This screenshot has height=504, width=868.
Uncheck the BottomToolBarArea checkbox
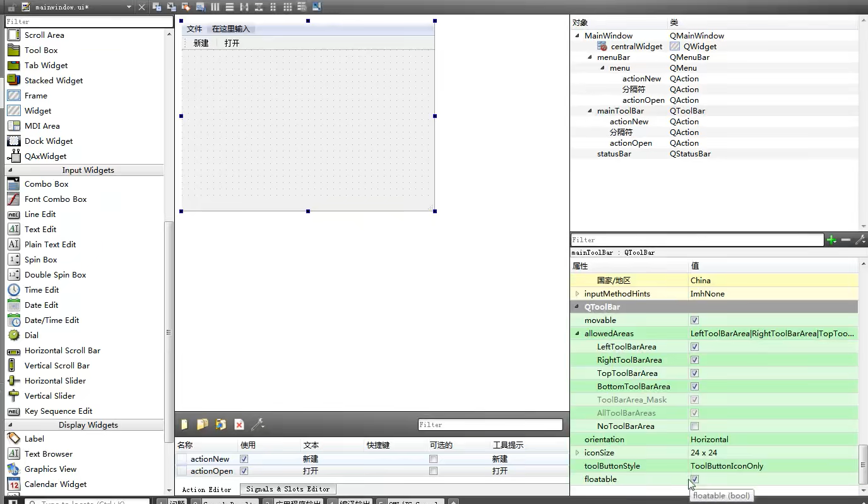(x=694, y=387)
